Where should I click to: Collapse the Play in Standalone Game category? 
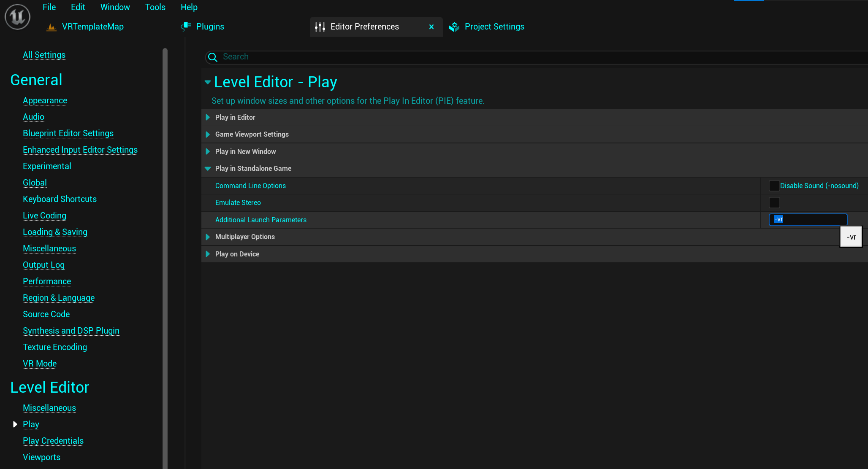tap(208, 168)
